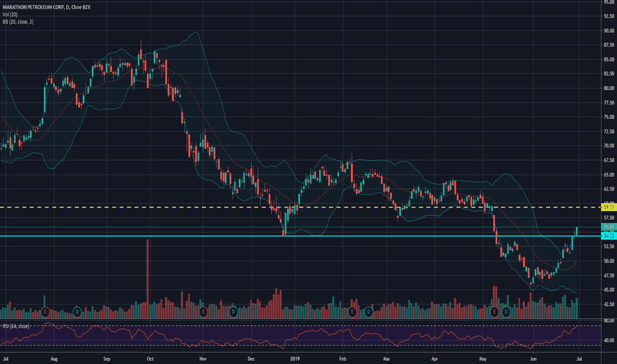Select the BB (20, close, 2) indicator legend

pos(18,22)
